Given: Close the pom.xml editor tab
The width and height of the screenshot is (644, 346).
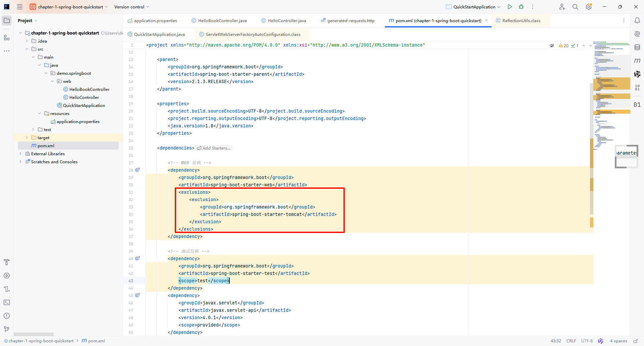Looking at the screenshot, I should (x=486, y=20).
